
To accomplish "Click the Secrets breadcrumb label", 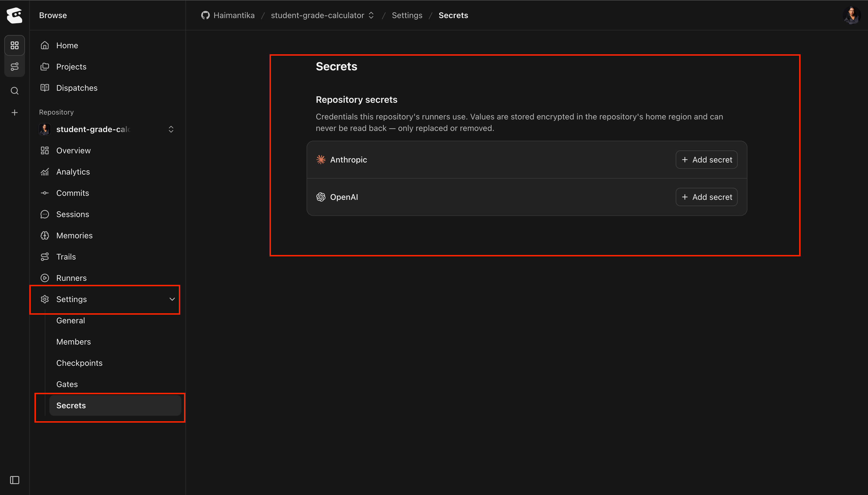I will click(x=453, y=15).
